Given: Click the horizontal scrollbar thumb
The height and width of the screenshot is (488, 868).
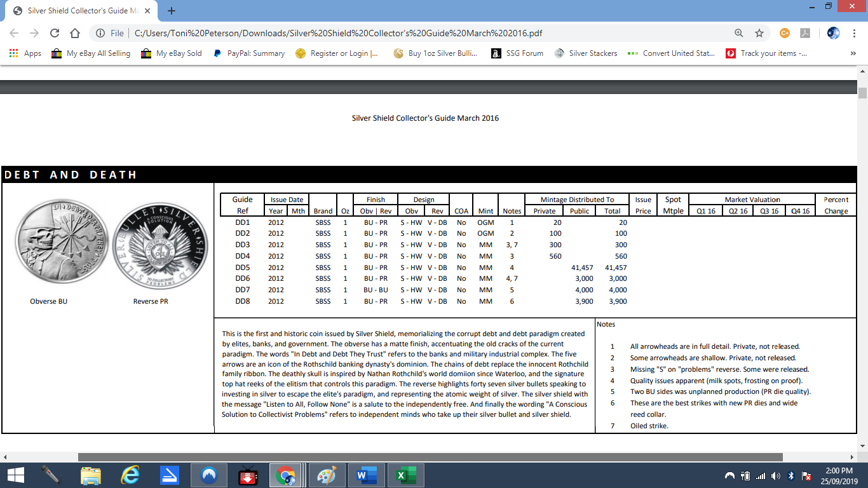Looking at the screenshot, I should 430,457.
